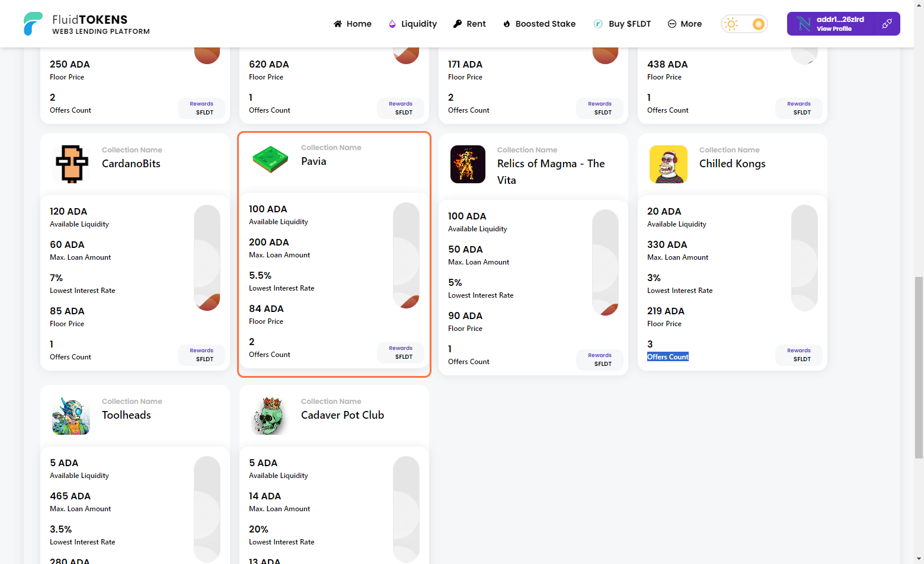
Task: Navigate to the Home page
Action: tap(353, 24)
